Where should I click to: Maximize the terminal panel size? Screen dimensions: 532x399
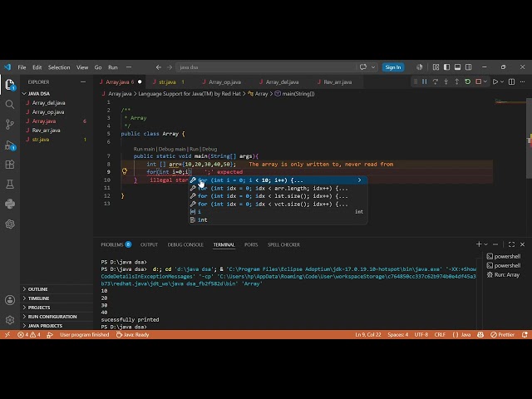(x=512, y=244)
